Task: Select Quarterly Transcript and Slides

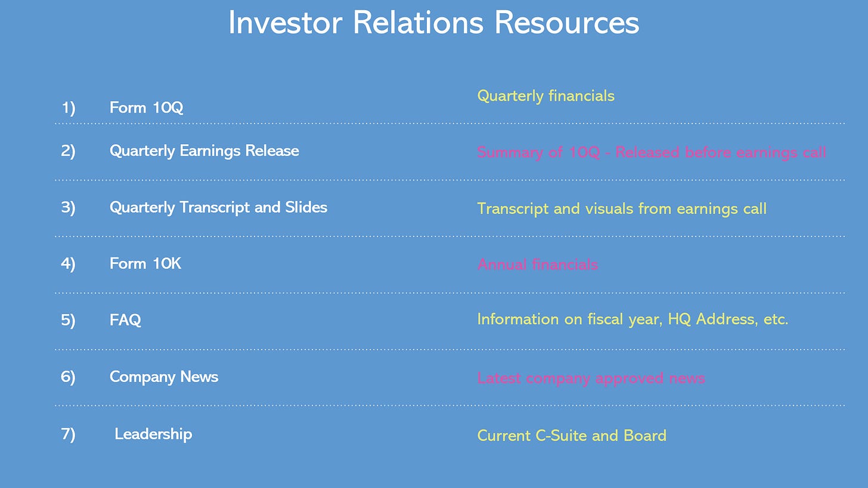Action: pyautogui.click(x=218, y=207)
